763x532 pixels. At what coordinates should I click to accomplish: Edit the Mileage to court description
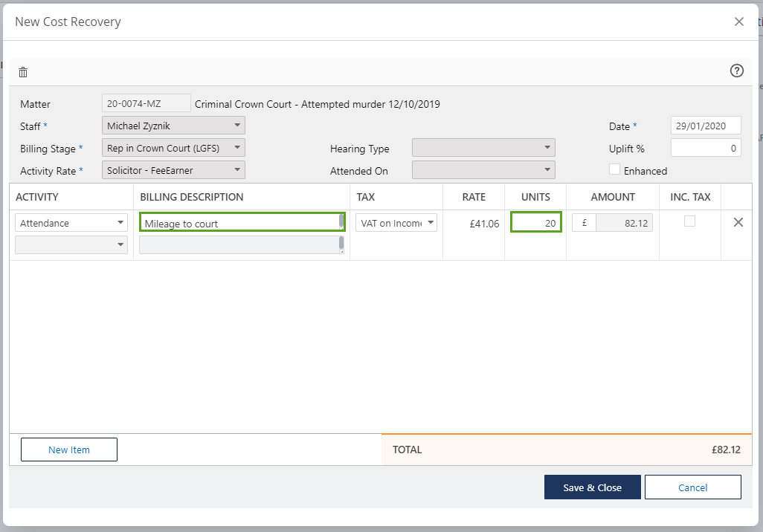pos(240,223)
